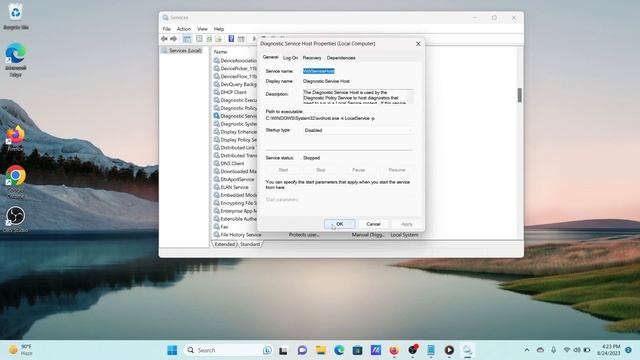The height and width of the screenshot is (360, 640).
Task: Show hidden system tray icons
Action: click(527, 350)
